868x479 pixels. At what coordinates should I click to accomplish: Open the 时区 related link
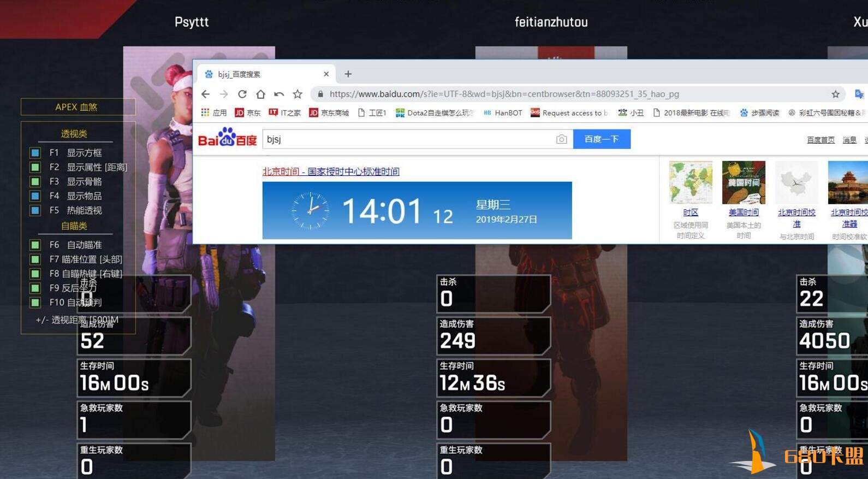(x=691, y=212)
